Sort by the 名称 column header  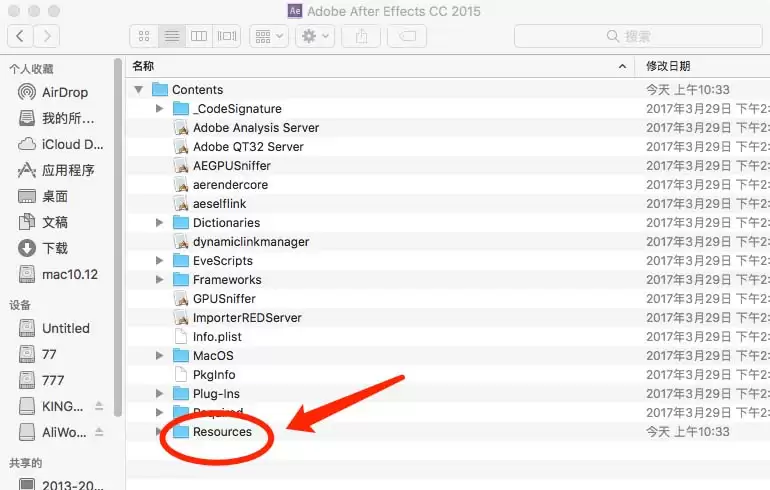[381, 66]
